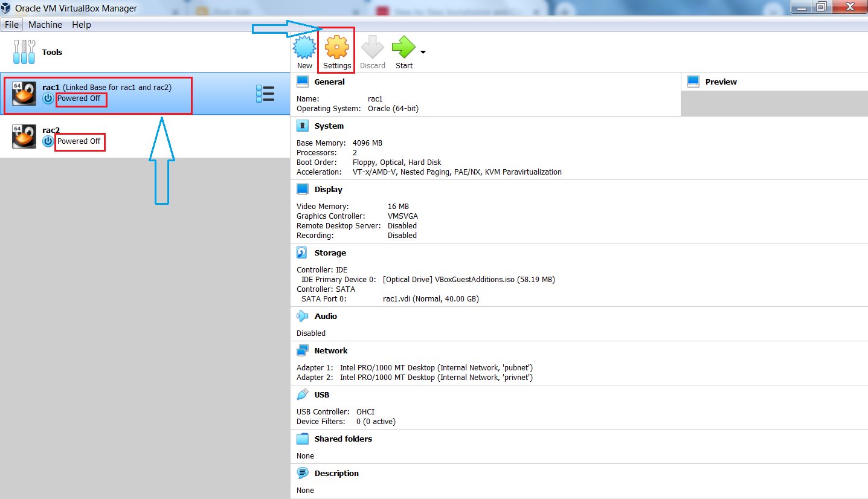Open the Help menu
The width and height of the screenshot is (868, 499).
point(82,25)
